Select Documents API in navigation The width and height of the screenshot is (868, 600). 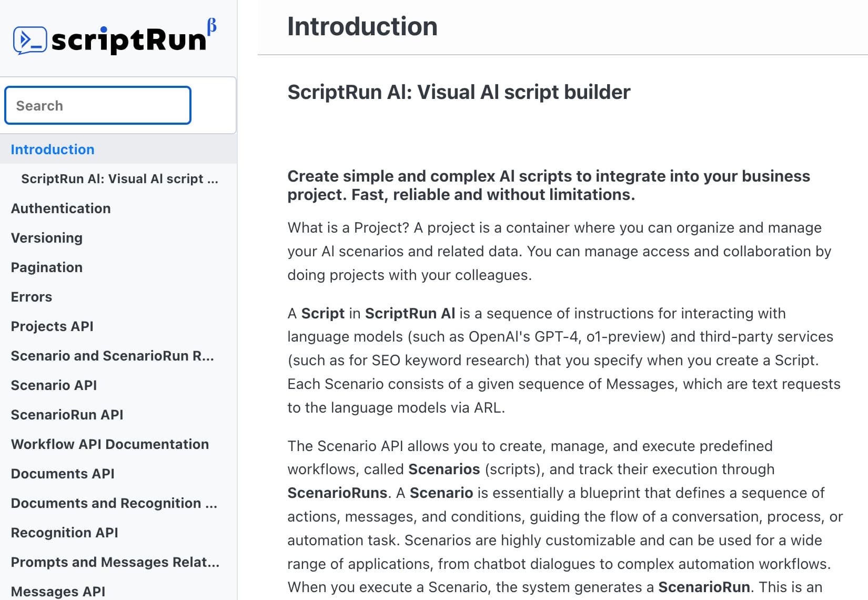tap(63, 474)
